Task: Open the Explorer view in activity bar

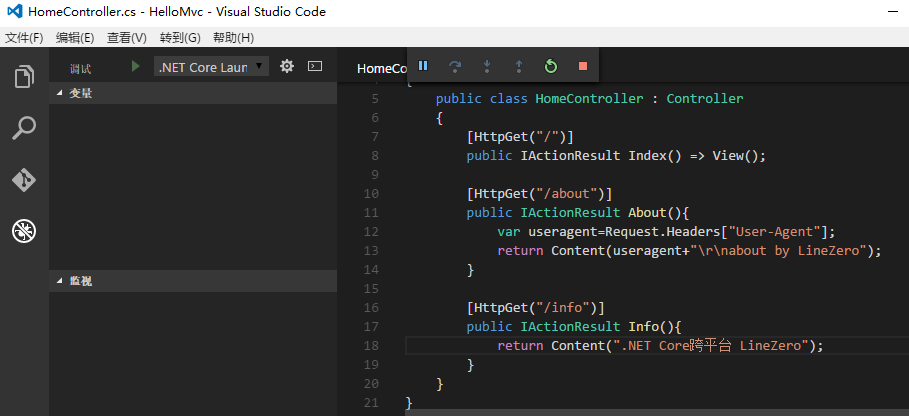Action: [24, 76]
